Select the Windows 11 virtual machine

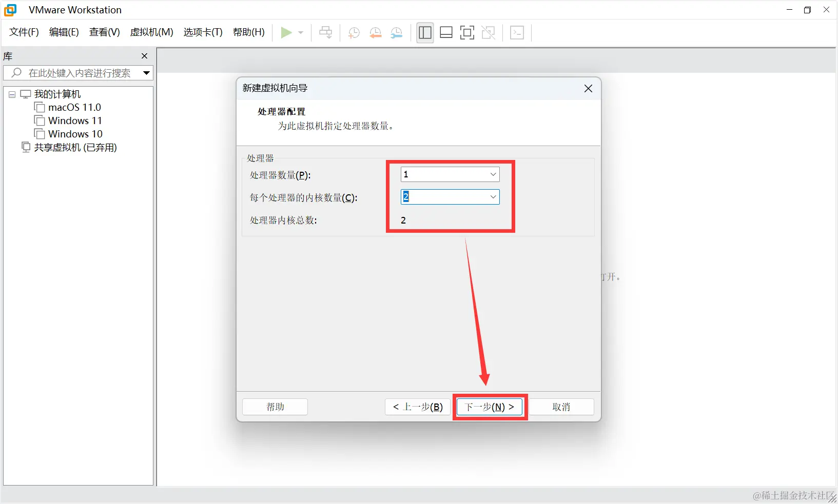click(75, 120)
